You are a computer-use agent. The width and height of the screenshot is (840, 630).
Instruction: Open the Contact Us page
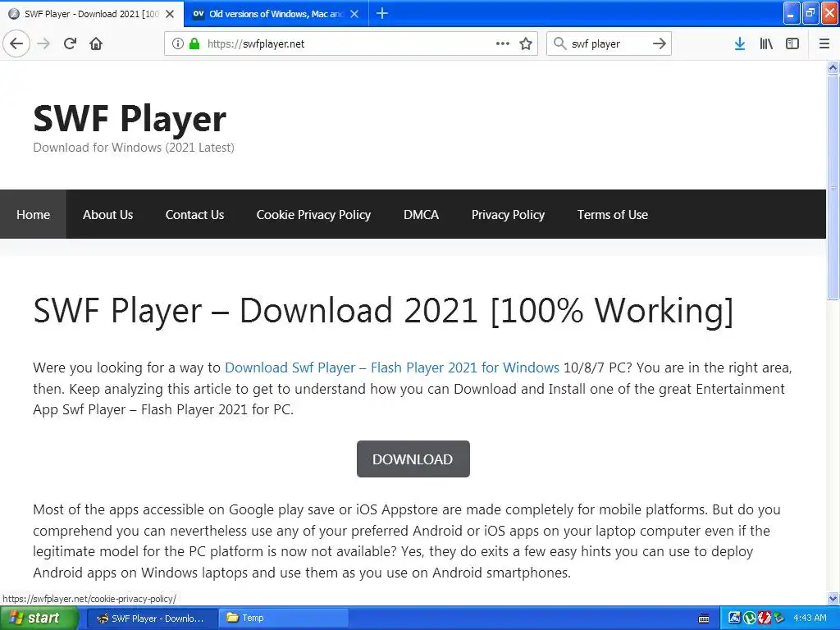tap(195, 214)
